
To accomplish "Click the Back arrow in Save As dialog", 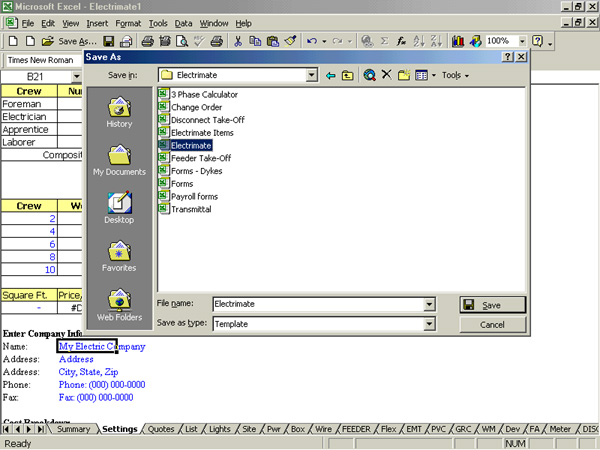I will coord(330,75).
